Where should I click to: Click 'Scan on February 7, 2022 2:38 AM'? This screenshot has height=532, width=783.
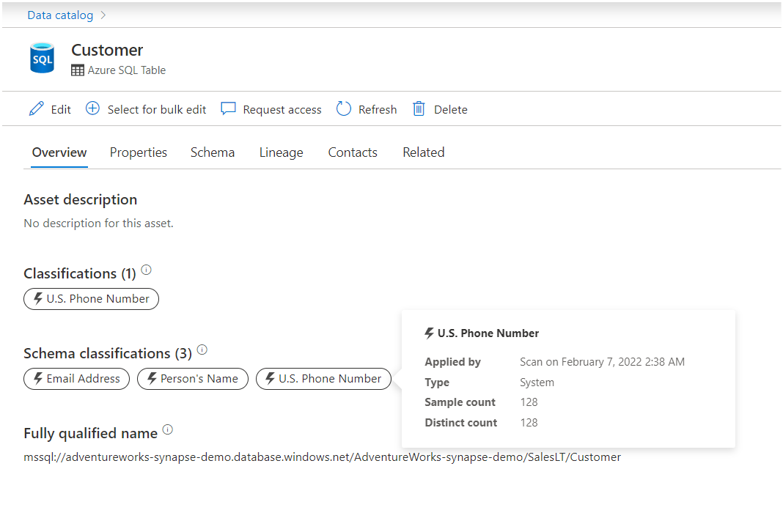(602, 362)
